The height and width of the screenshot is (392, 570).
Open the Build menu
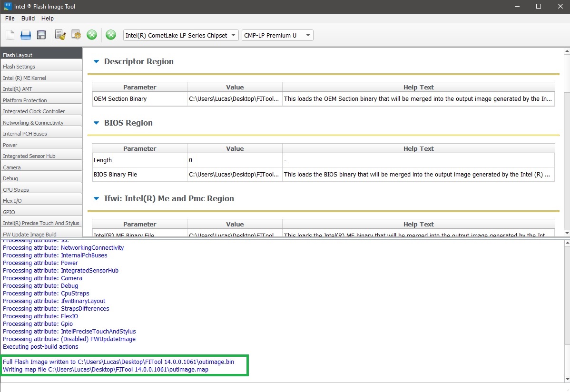(28, 19)
